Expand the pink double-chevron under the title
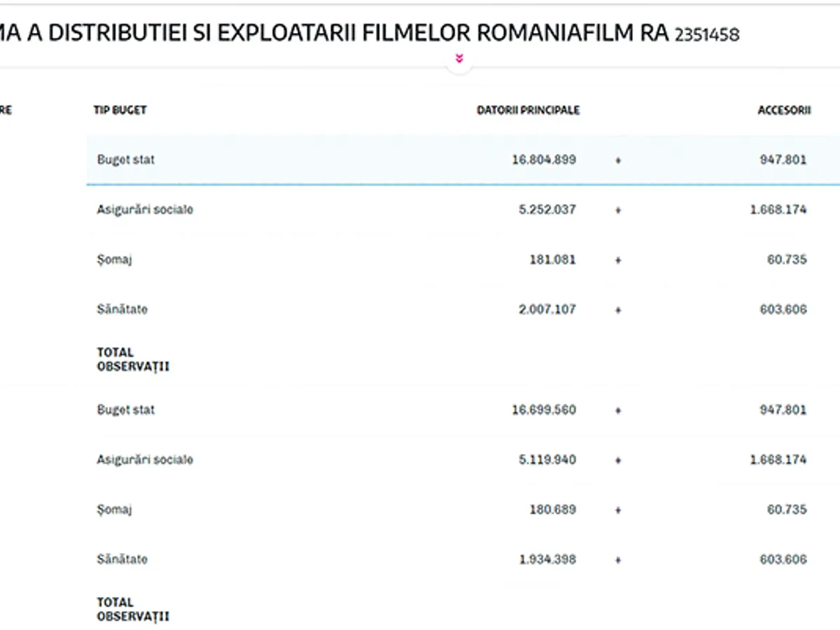This screenshot has width=840, height=630. coord(459,59)
